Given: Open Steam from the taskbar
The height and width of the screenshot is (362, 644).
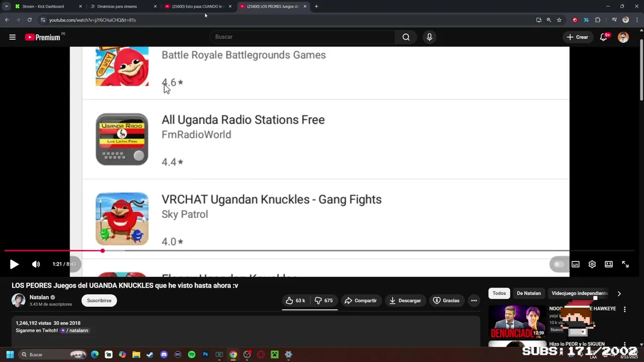Looking at the screenshot, I should tap(150, 354).
